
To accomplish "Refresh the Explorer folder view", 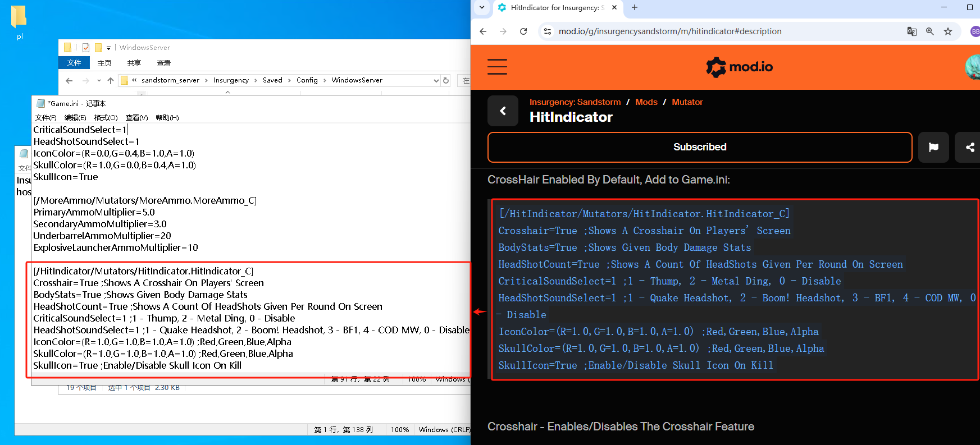I will (x=446, y=81).
